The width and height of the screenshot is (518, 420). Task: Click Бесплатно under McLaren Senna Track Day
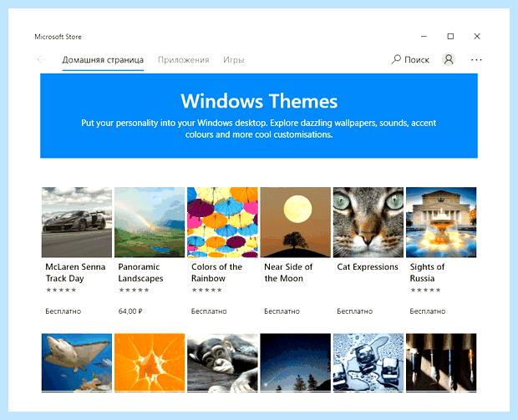(x=63, y=311)
